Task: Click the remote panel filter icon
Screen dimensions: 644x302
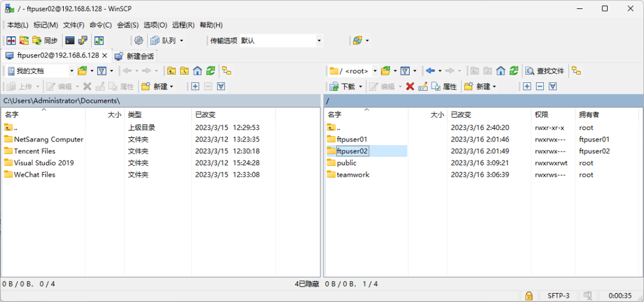Action: tap(405, 71)
